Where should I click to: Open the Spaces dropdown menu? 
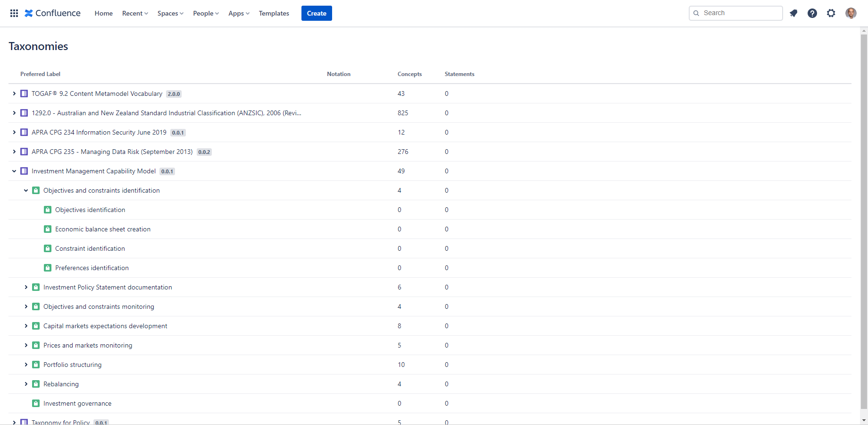[170, 13]
